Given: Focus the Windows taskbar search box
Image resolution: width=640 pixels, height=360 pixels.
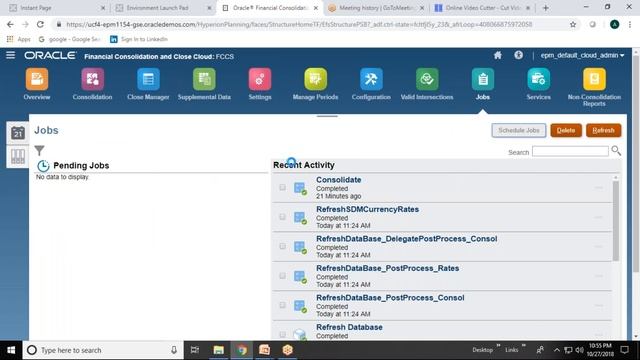Looking at the screenshot, I should coord(103,350).
